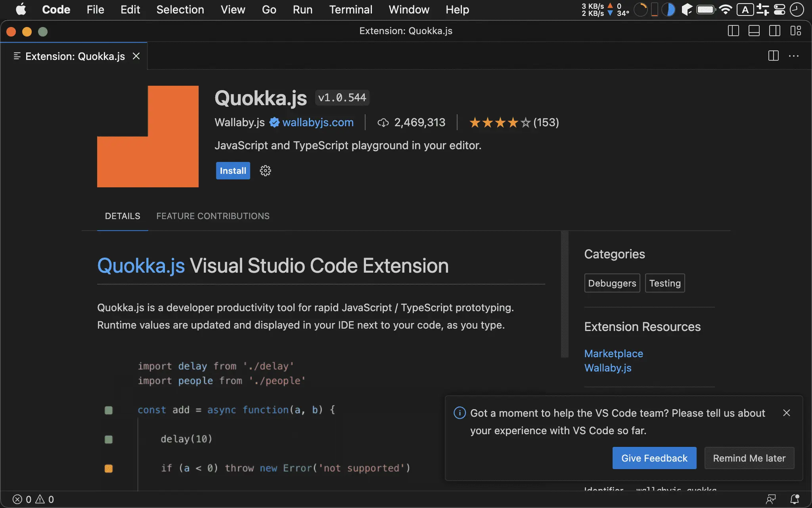Screen dimensions: 812x508
Task: Open the Marketplace resource link
Action: 614,354
